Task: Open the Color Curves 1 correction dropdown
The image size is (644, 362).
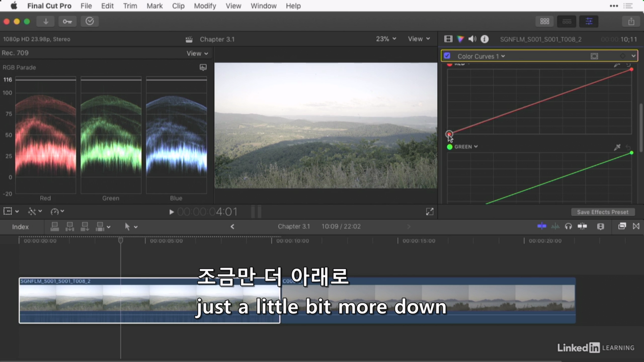Action: coord(481,56)
